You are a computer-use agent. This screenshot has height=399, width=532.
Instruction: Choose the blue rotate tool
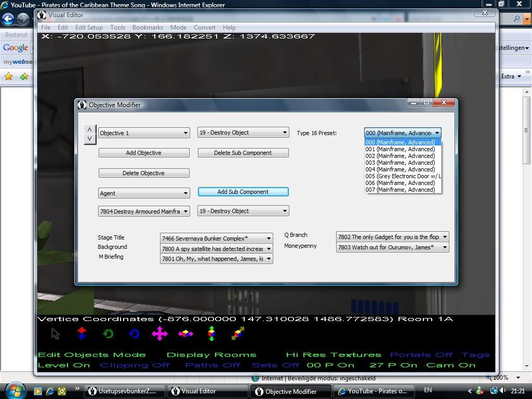click(135, 334)
